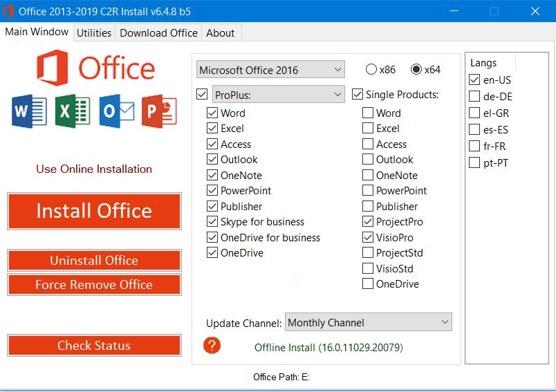556x392 pixels.
Task: Enable the el-GR language checkbox
Action: [x=474, y=113]
